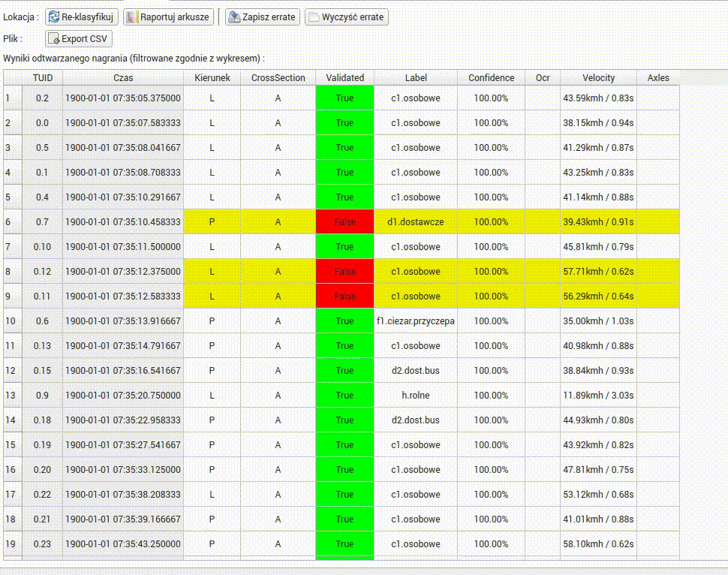
Task: Click the Kierunek column header
Action: [x=212, y=78]
